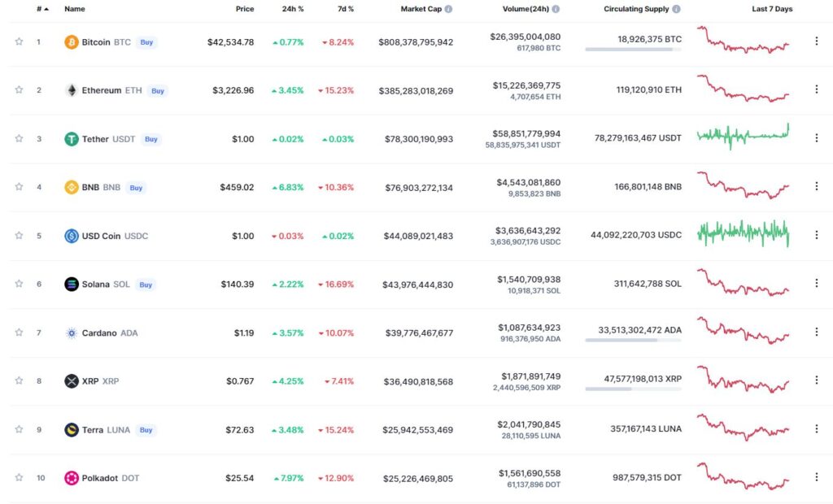Toggle watchlist star for Bitcoin
The width and height of the screenshot is (833, 504).
tap(20, 41)
